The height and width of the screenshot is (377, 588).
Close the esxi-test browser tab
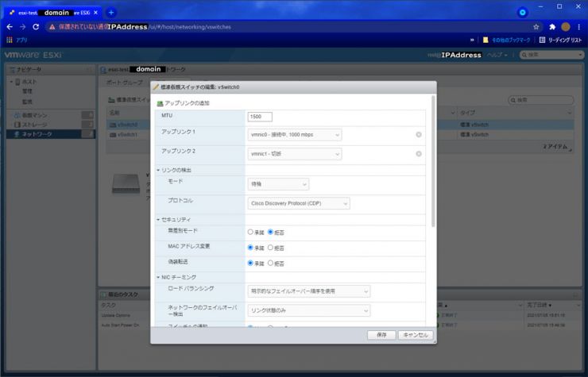click(x=95, y=13)
